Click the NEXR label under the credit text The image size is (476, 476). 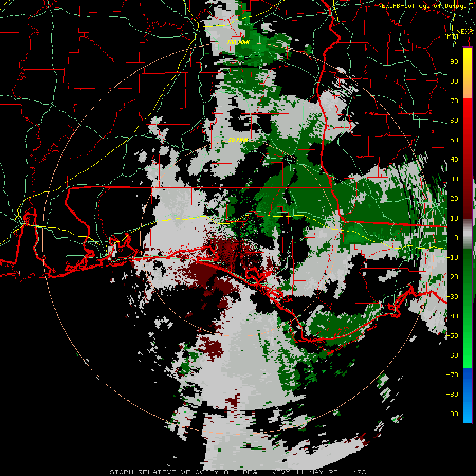coord(464,32)
